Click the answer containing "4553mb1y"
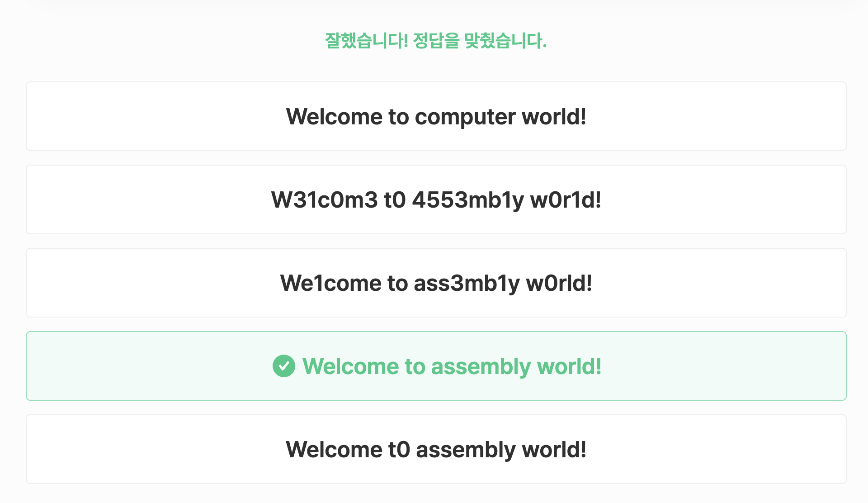This screenshot has width=868, height=503. 436,199
